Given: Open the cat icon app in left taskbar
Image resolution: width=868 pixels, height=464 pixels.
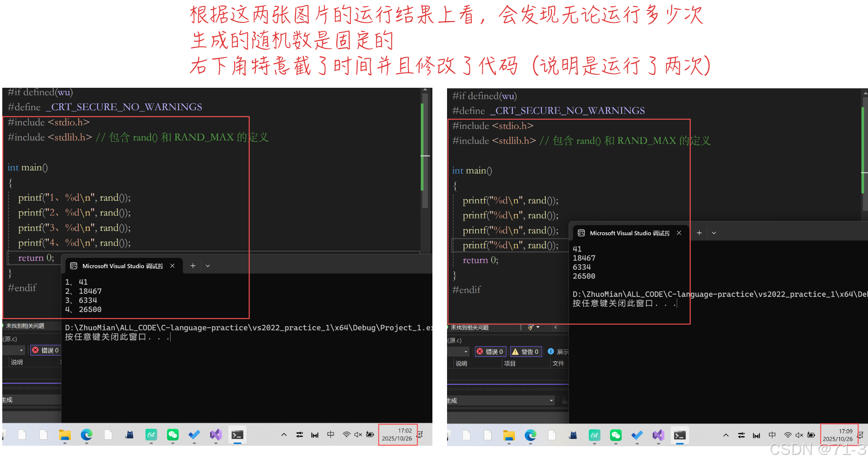Looking at the screenshot, I should coord(129,435).
